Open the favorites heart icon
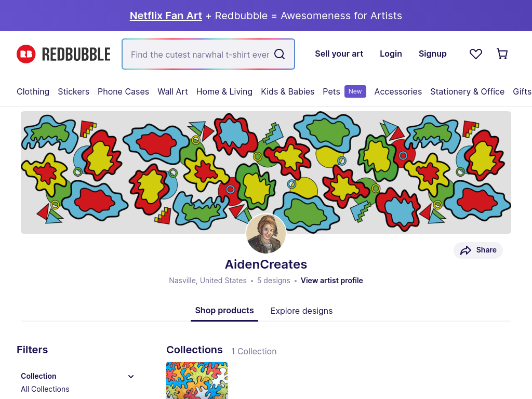 (476, 54)
